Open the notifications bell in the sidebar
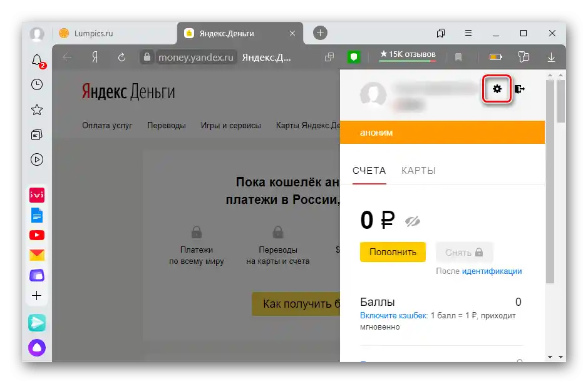 click(x=38, y=61)
